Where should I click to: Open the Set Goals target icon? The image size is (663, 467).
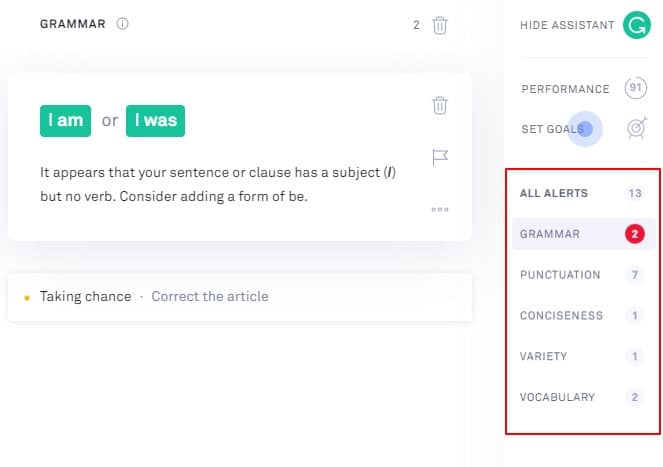click(x=637, y=128)
